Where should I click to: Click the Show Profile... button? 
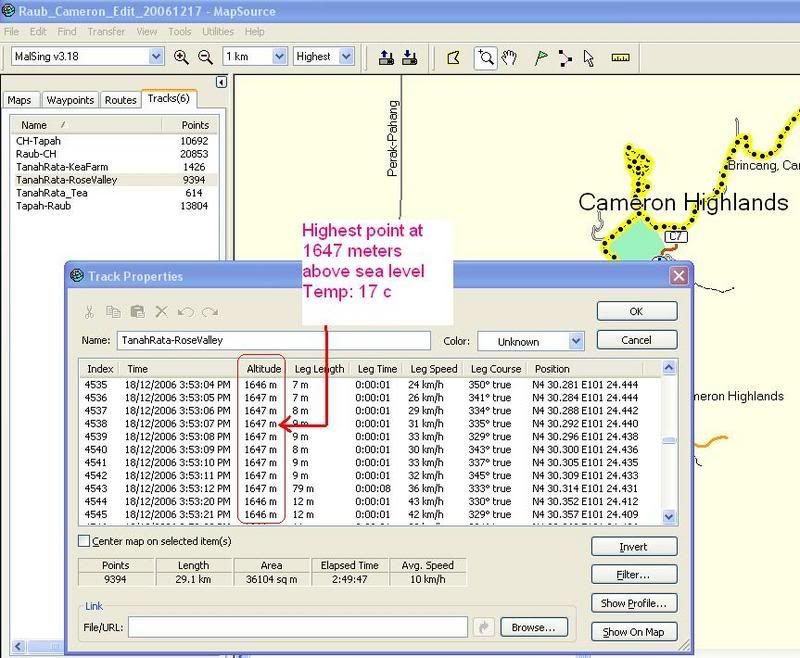coord(634,603)
